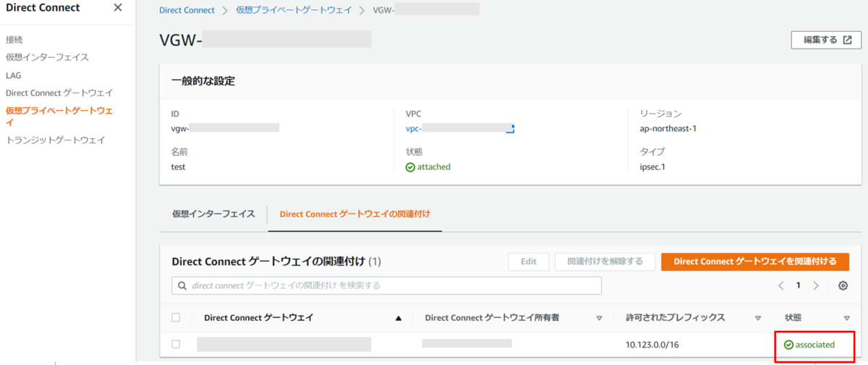This screenshot has width=868, height=365.
Task: Click the disabled Edit button
Action: coord(529,261)
